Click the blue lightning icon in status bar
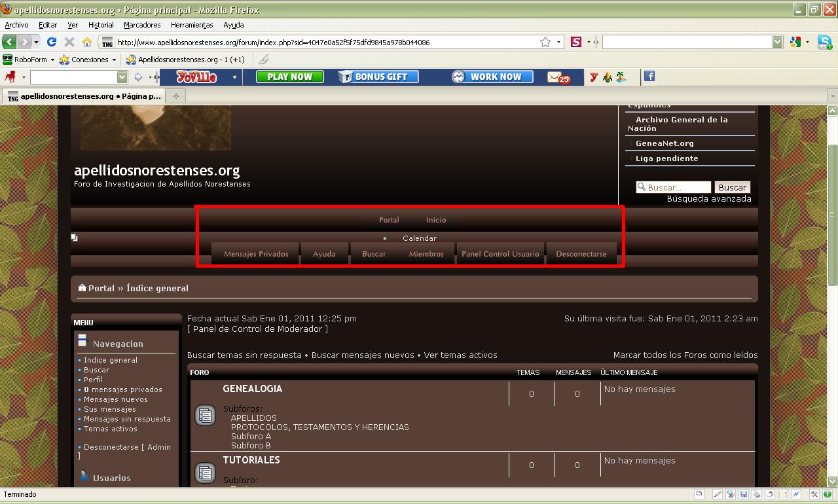 796,495
